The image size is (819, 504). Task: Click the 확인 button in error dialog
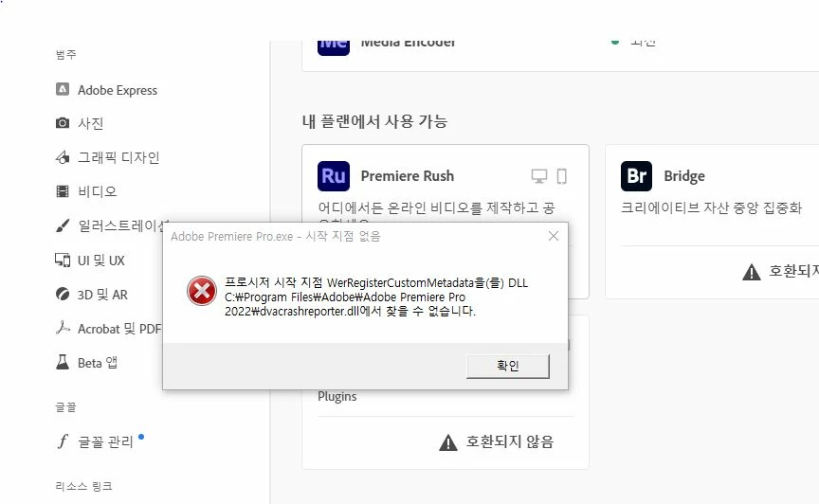(x=508, y=366)
